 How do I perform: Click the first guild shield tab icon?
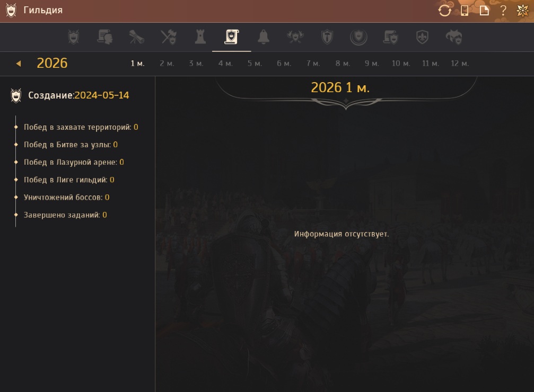coord(74,37)
